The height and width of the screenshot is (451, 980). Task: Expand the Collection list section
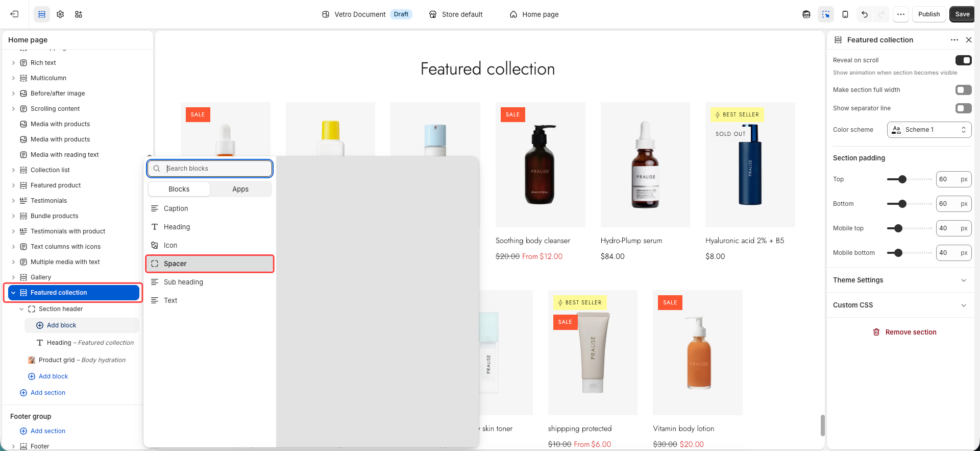click(x=13, y=170)
